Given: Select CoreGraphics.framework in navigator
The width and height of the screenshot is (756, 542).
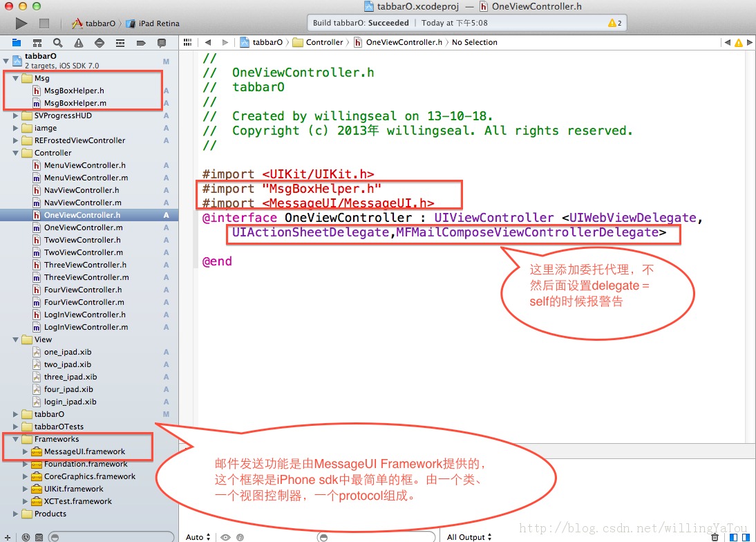Looking at the screenshot, I should tap(89, 476).
